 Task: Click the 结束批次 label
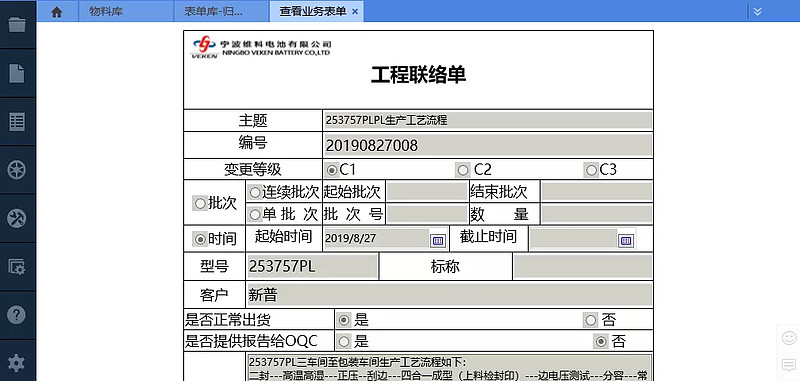tap(499, 192)
